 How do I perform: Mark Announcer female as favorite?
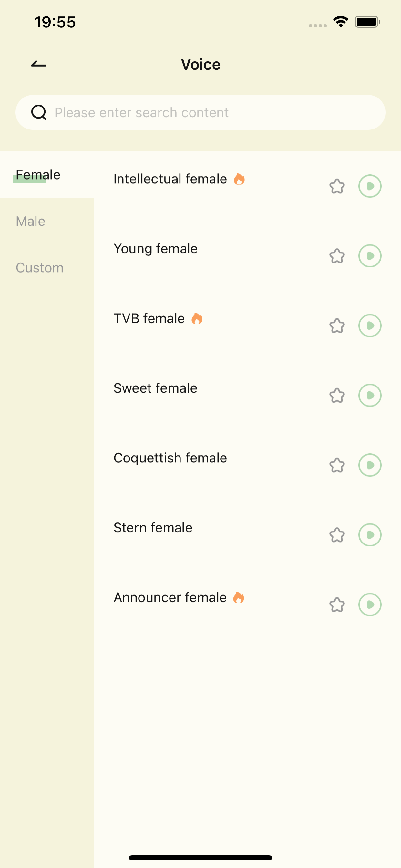click(337, 605)
